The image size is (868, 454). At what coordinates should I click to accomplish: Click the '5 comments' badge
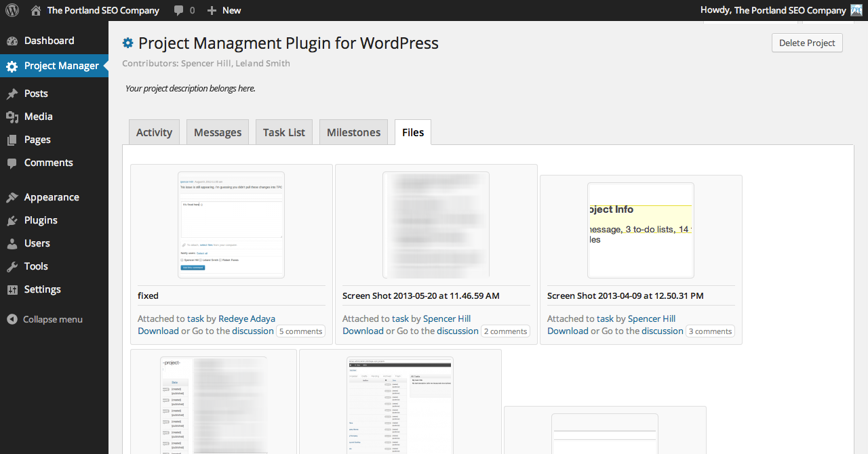tap(300, 331)
